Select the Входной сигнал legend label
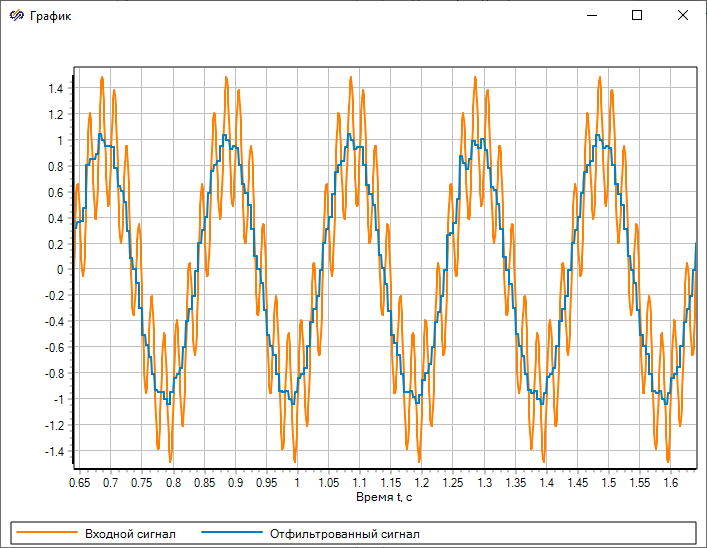The width and height of the screenshot is (707, 548). 123,534
